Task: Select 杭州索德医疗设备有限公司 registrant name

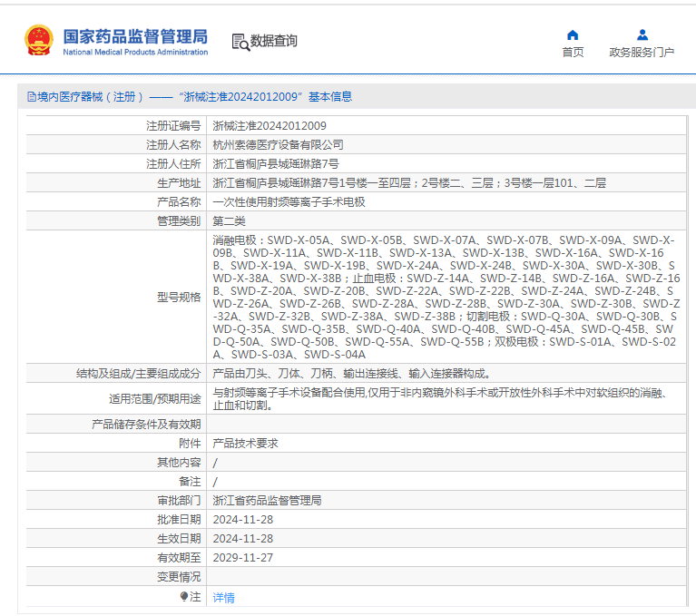Action: [x=278, y=145]
